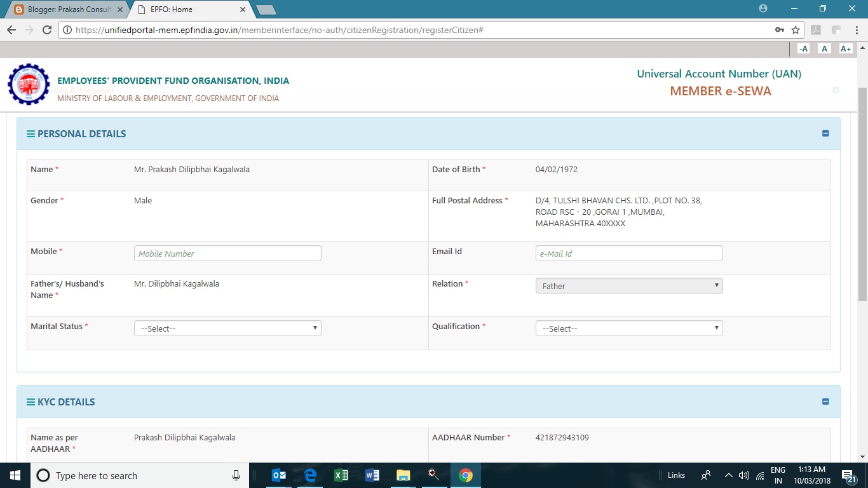Click the ENG IN language indicator

click(778, 475)
